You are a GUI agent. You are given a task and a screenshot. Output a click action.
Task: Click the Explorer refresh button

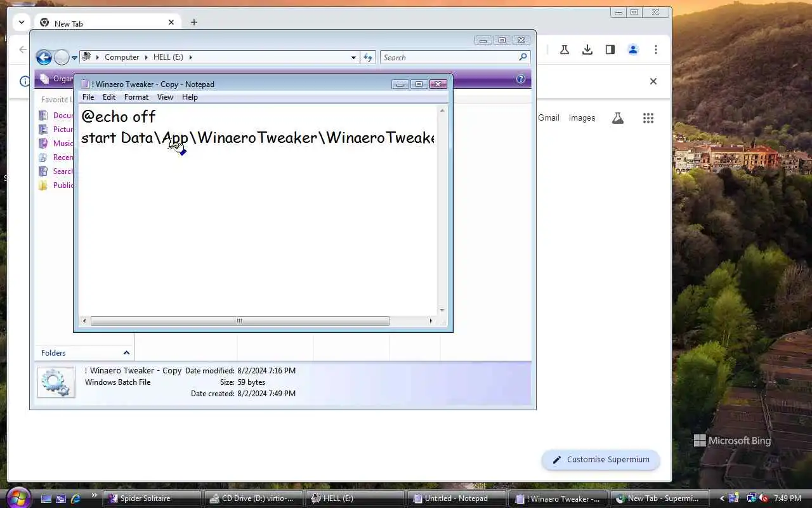[368, 57]
